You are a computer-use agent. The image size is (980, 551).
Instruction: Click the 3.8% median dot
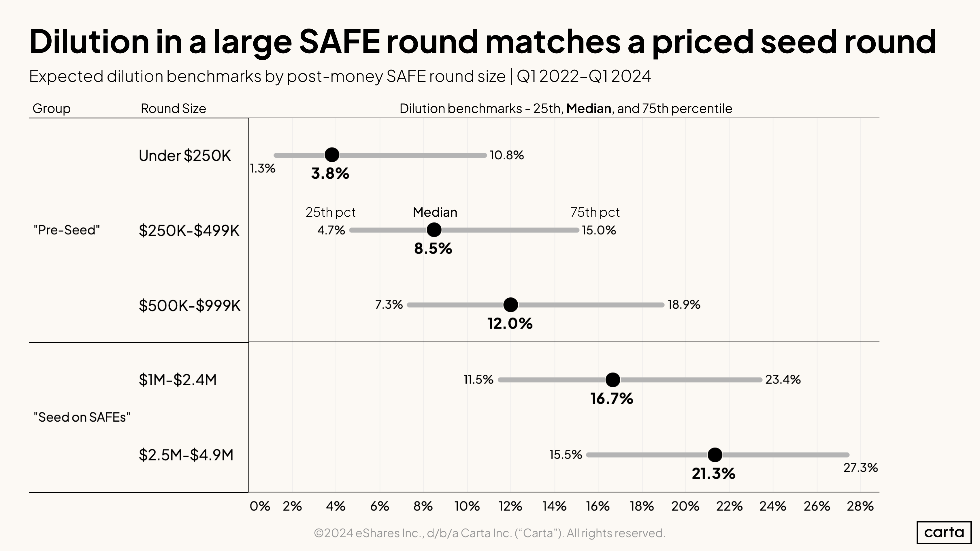(x=332, y=155)
